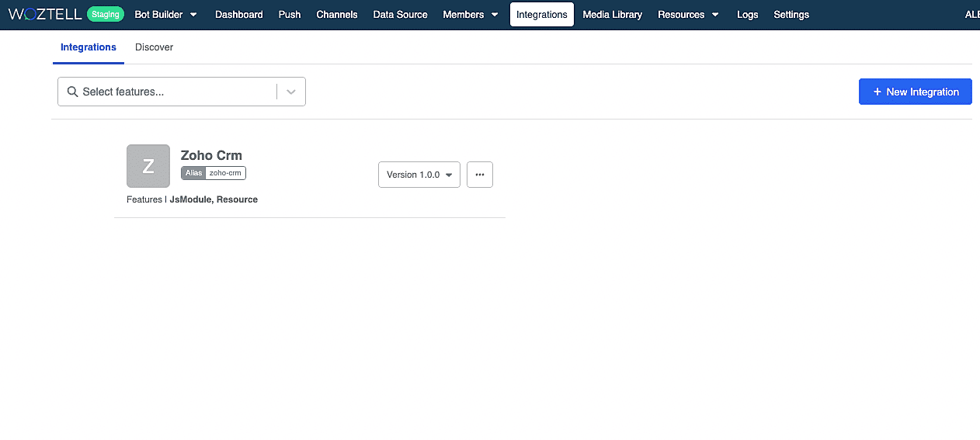980x440 pixels.
Task: Open the Push menu item
Action: point(290,14)
